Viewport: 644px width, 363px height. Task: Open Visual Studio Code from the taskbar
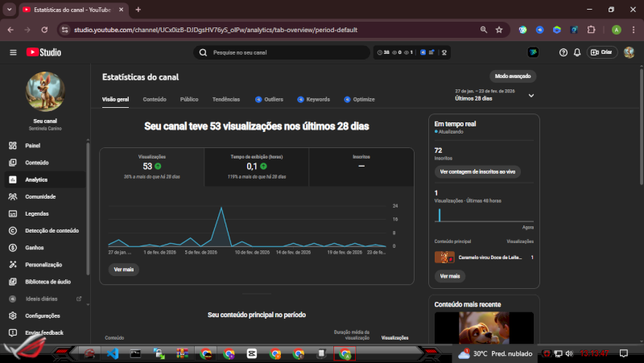113,353
